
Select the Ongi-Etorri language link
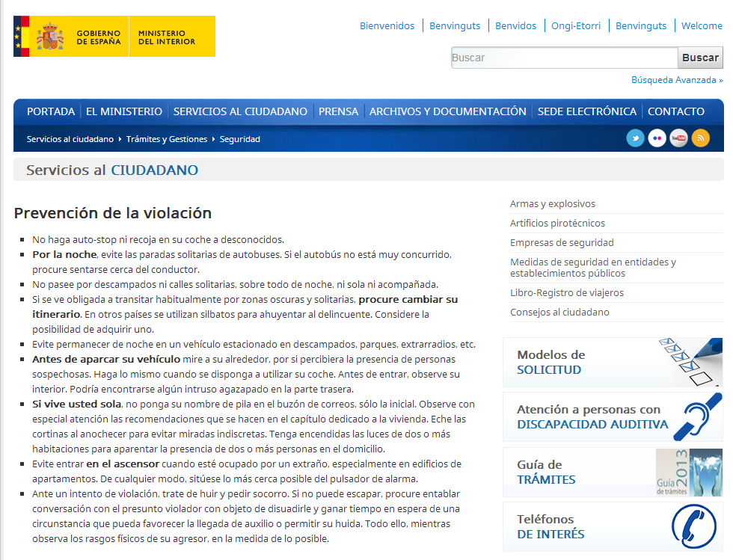pyautogui.click(x=575, y=25)
